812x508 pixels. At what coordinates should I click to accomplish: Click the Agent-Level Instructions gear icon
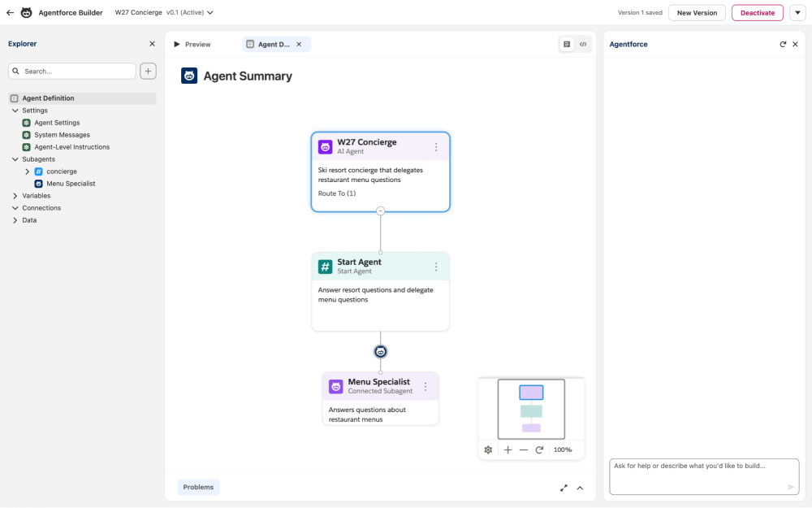coord(27,146)
